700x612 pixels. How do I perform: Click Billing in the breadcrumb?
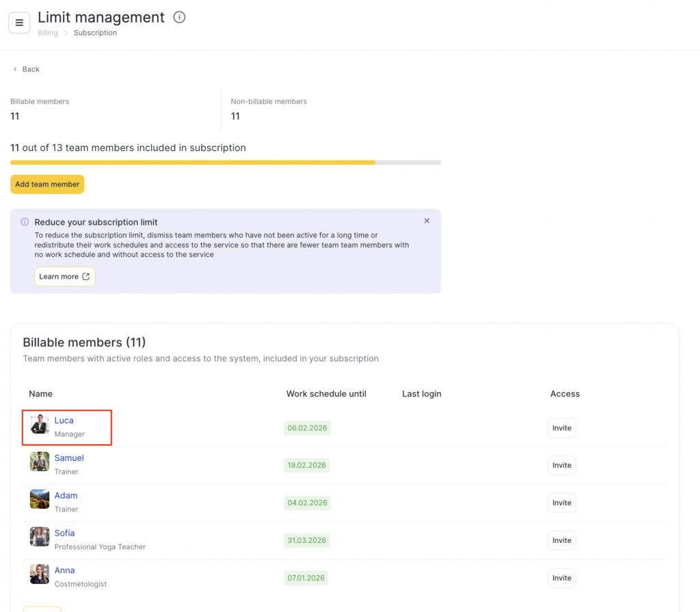point(48,33)
